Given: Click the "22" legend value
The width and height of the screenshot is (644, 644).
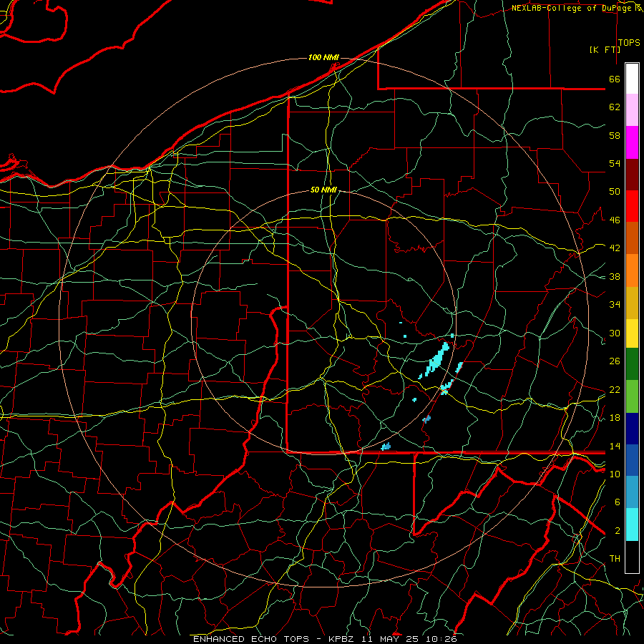Looking at the screenshot, I should (615, 389).
